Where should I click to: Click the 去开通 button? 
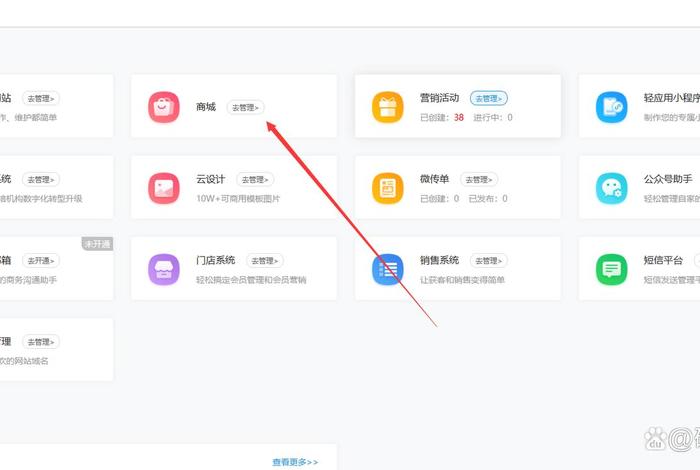41,261
